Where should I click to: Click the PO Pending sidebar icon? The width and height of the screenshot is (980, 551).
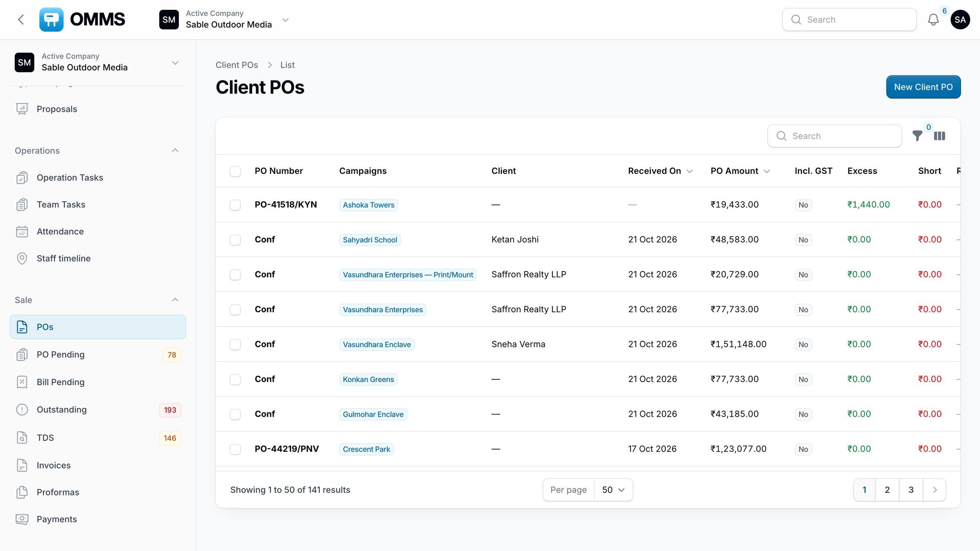22,355
